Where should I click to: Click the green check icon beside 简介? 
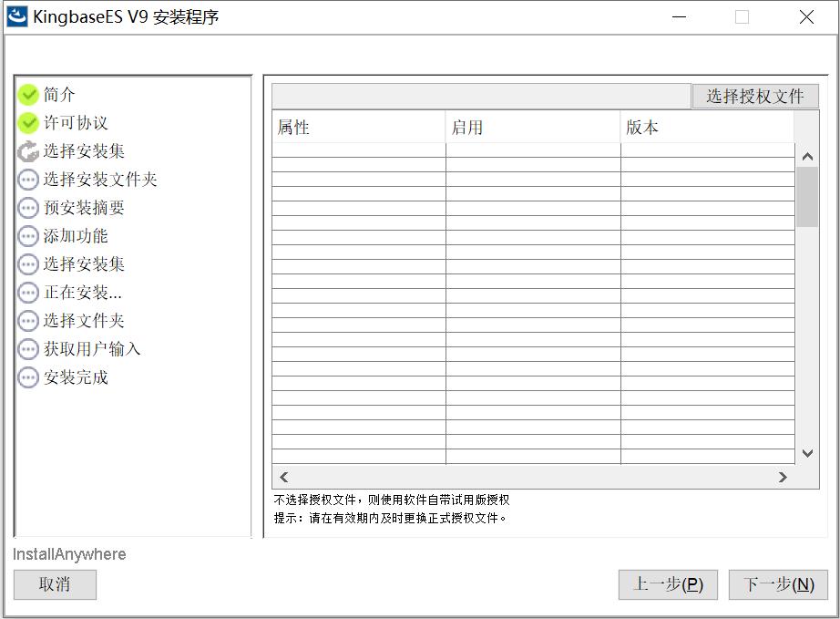point(28,95)
